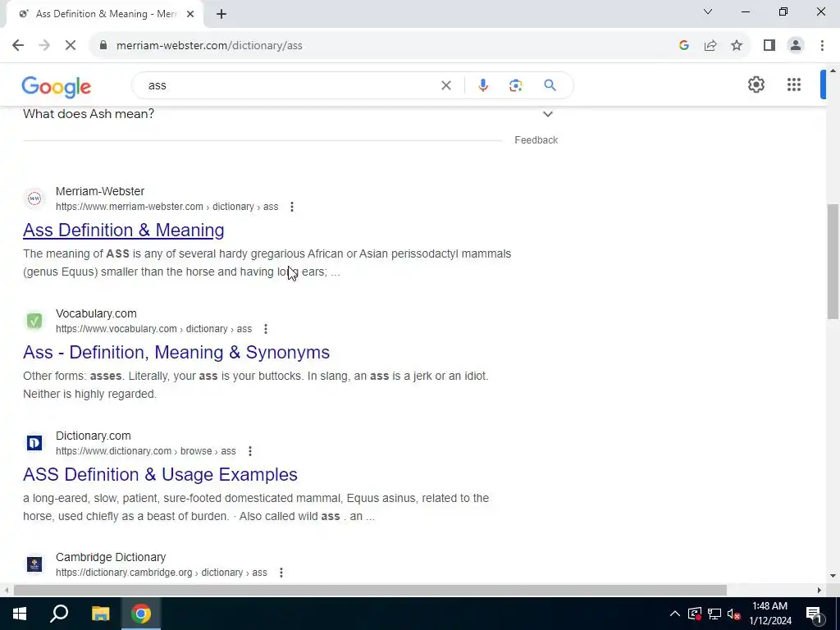This screenshot has width=840, height=630.
Task: Bookmark this tab with star icon
Action: coord(737,46)
